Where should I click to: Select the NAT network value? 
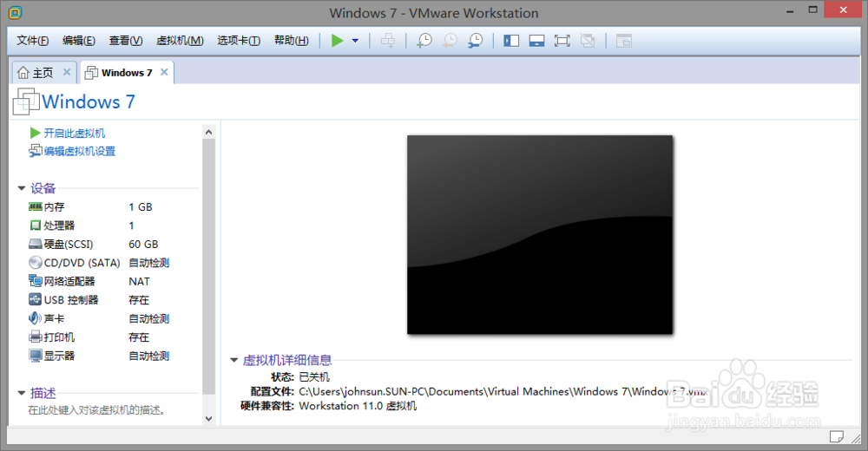(139, 281)
